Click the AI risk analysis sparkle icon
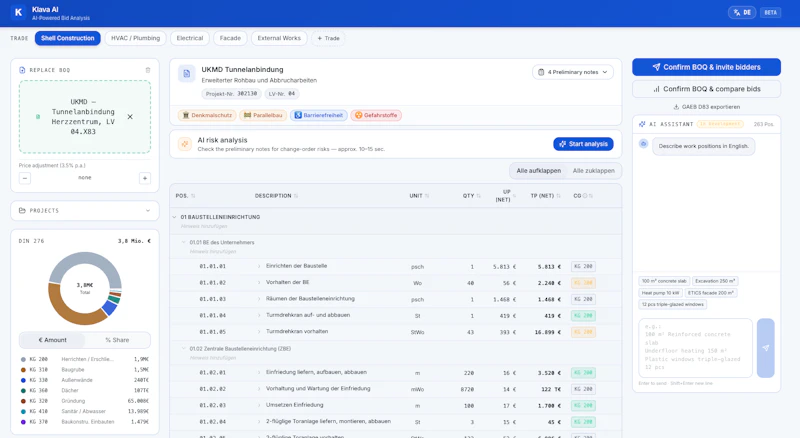Image resolution: width=800 pixels, height=438 pixels. [185, 144]
